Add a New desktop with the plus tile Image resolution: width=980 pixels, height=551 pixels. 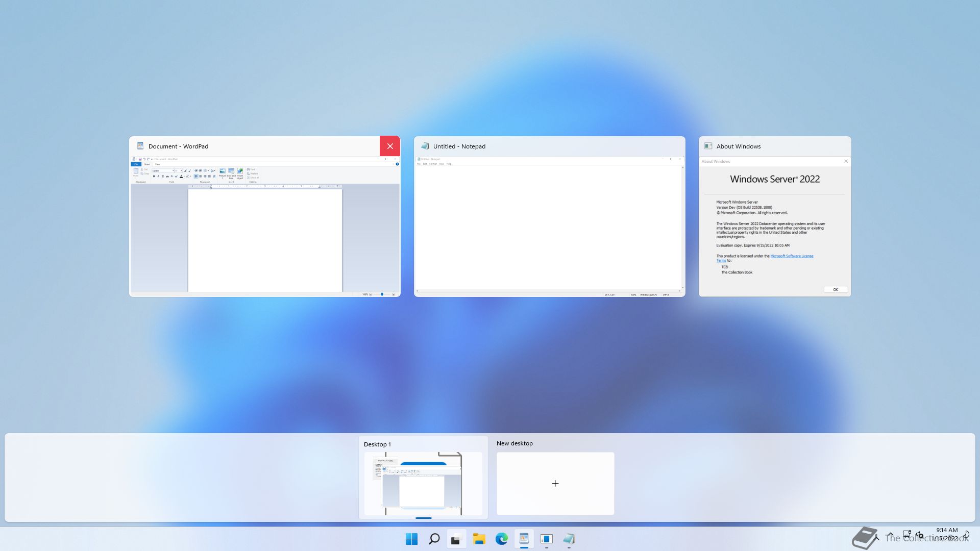tap(555, 484)
